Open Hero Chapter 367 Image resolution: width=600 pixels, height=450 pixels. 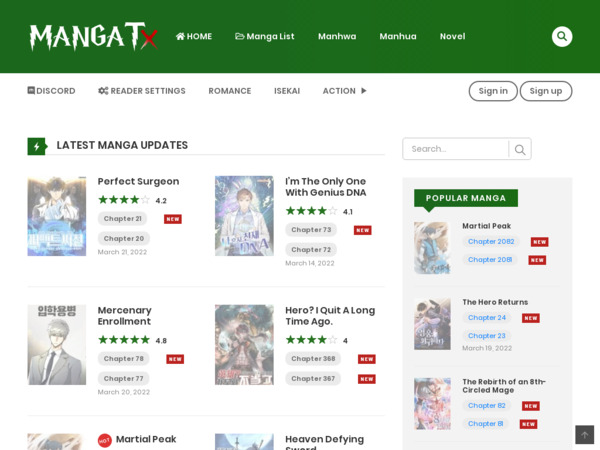[313, 378]
